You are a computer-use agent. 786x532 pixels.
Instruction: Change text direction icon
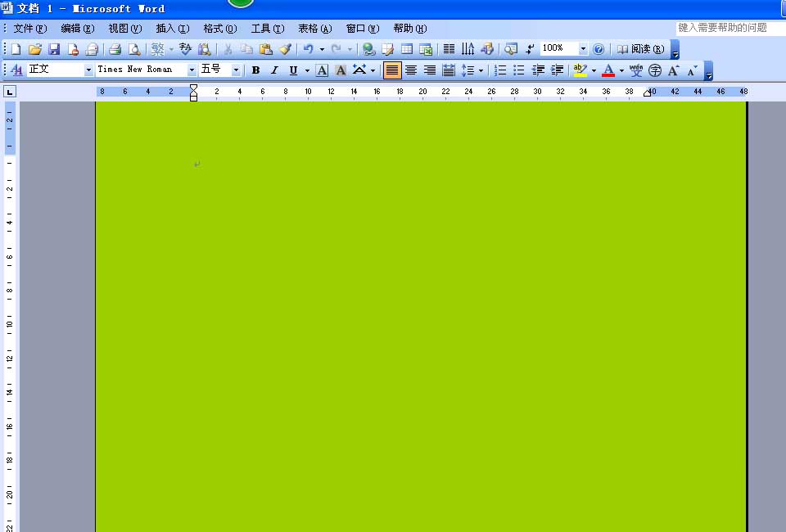468,49
